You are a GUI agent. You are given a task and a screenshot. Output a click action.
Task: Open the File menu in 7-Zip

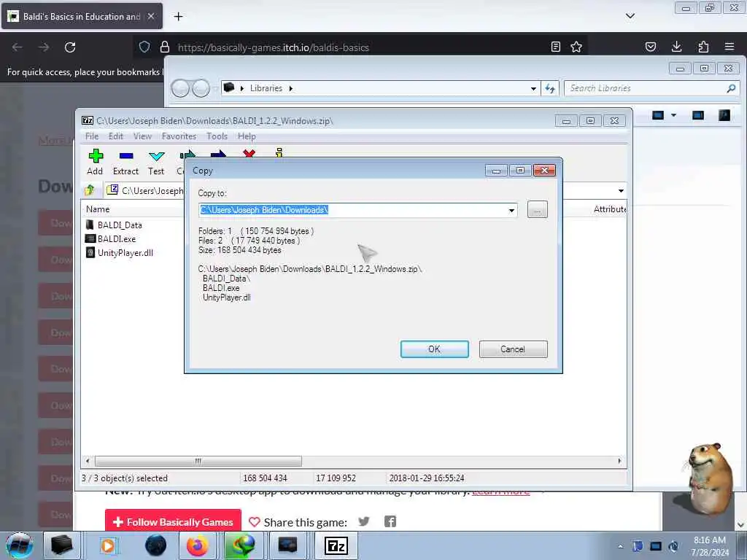[92, 136]
